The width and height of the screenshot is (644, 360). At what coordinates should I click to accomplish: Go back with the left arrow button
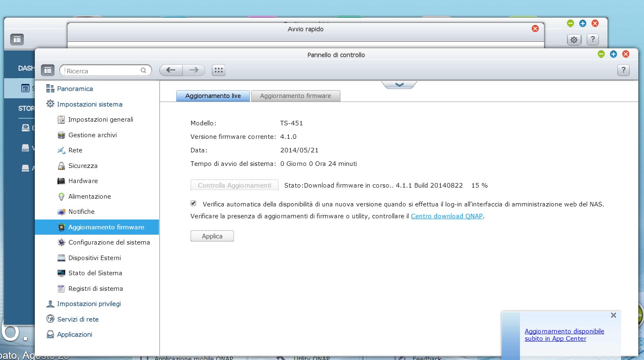[x=171, y=70]
